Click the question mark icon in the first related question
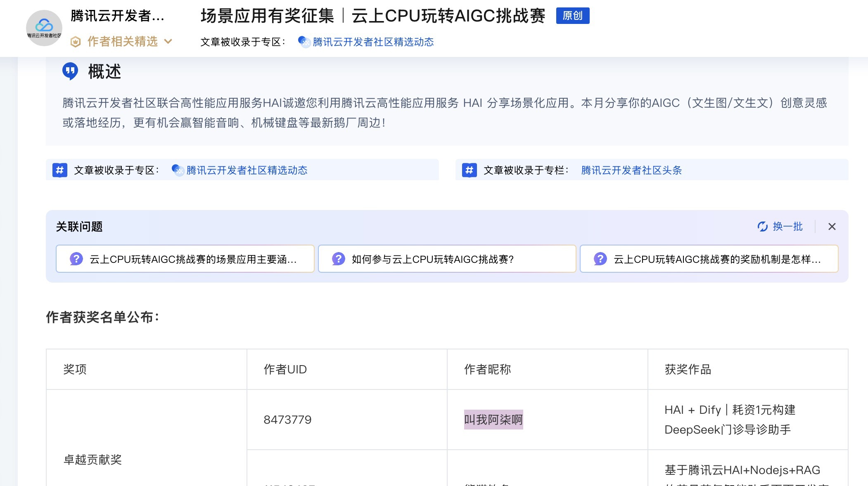 76,259
